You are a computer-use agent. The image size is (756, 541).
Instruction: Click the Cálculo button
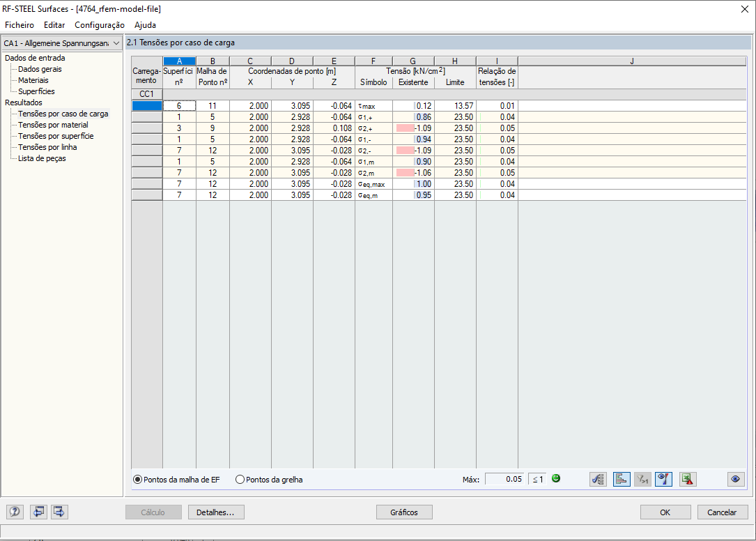click(153, 512)
